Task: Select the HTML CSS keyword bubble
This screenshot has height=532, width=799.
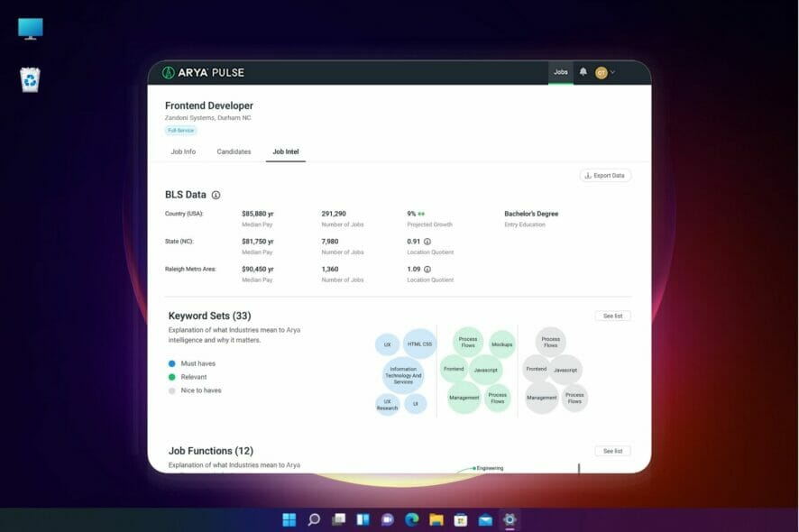Action: (420, 344)
